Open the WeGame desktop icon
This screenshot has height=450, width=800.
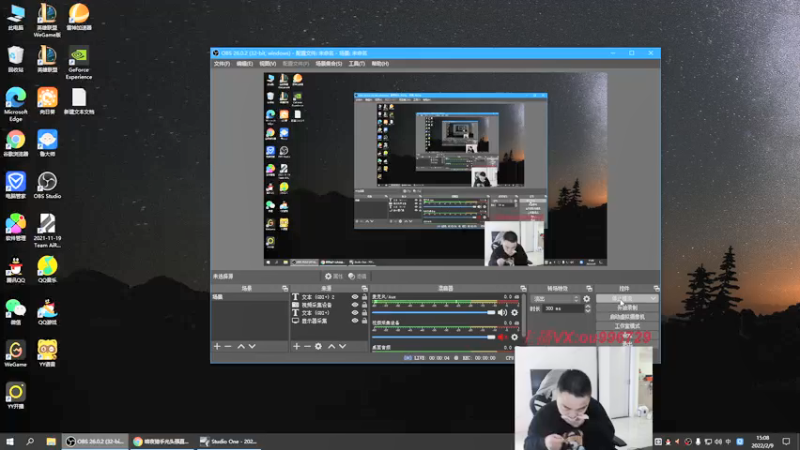[15, 354]
